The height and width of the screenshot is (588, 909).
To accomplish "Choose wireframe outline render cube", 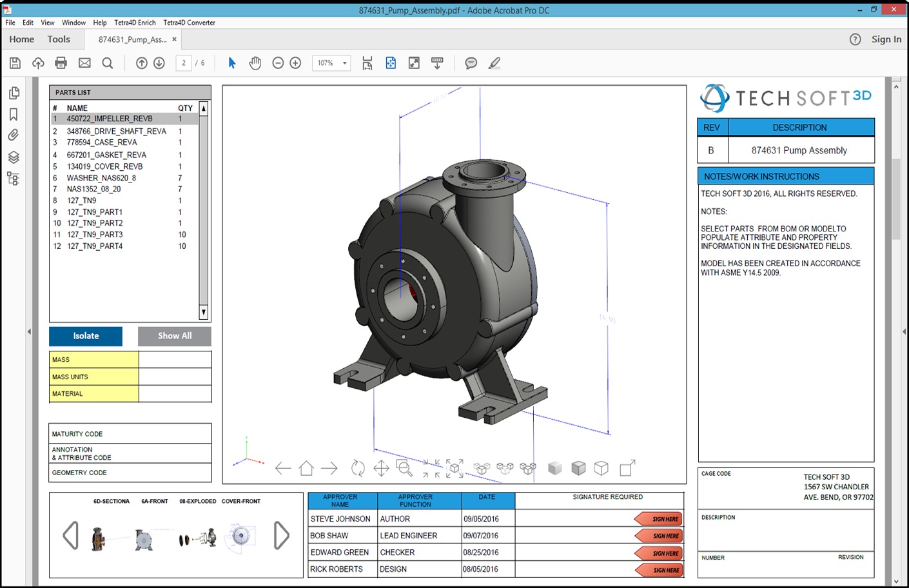I will pos(601,468).
